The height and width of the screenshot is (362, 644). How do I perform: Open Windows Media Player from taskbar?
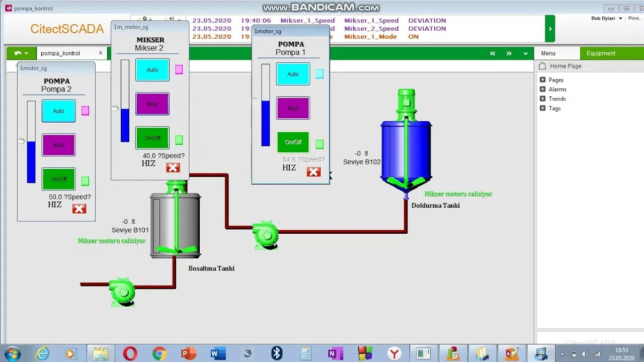click(x=71, y=353)
